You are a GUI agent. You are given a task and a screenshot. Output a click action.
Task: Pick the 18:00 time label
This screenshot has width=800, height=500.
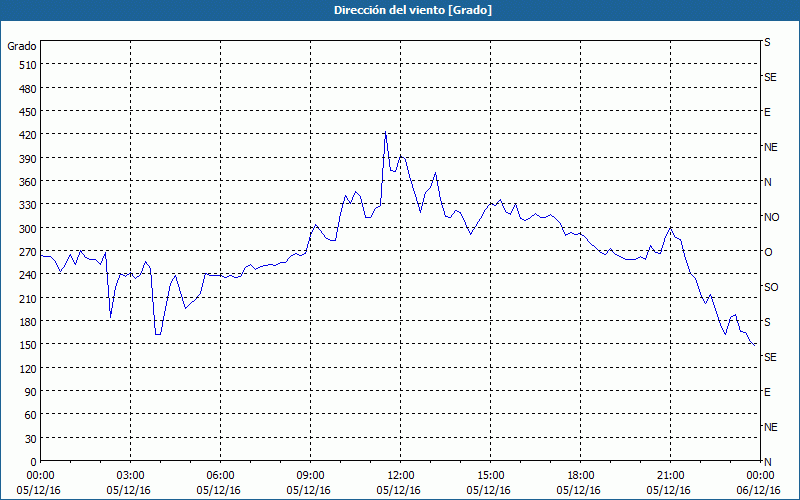[581, 476]
